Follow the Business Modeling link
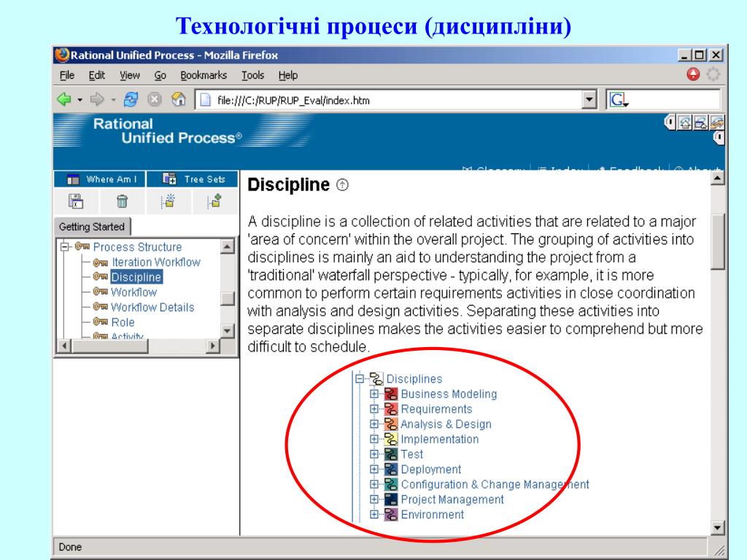The height and width of the screenshot is (560, 747). tap(449, 394)
